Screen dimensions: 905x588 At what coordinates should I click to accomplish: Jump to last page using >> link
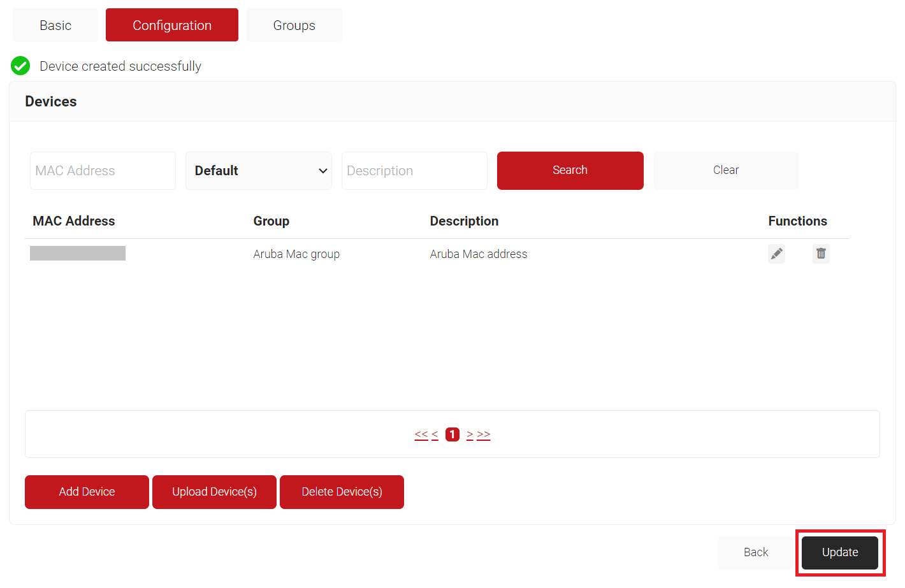click(484, 434)
